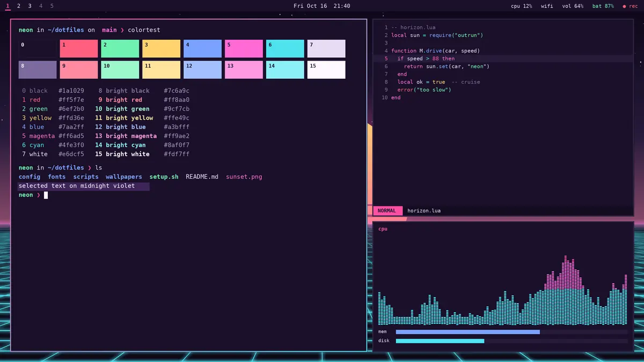Click the hex value #e6dcf5

[x=71, y=154]
